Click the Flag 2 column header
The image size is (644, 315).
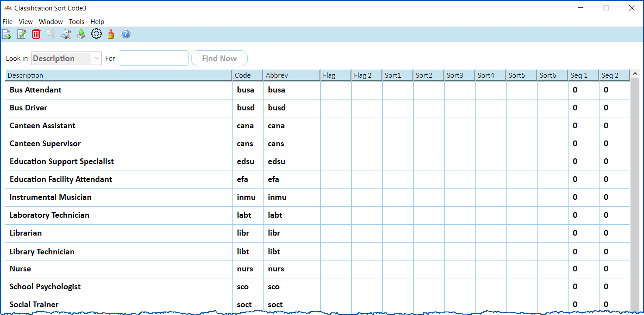(367, 75)
